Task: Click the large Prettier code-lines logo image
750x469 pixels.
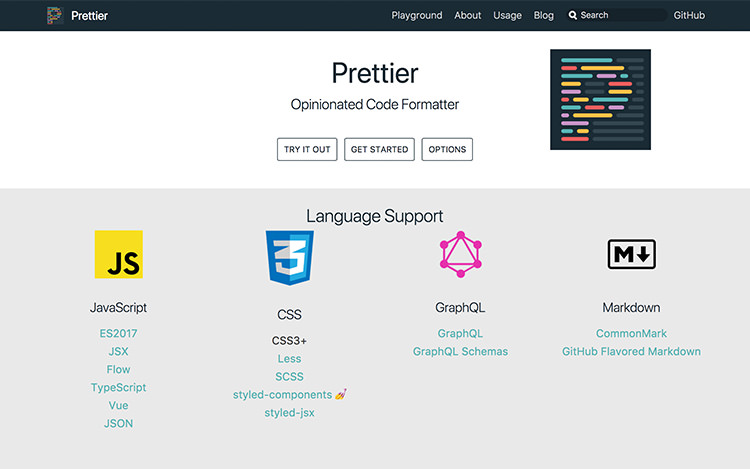Action: coord(600,99)
